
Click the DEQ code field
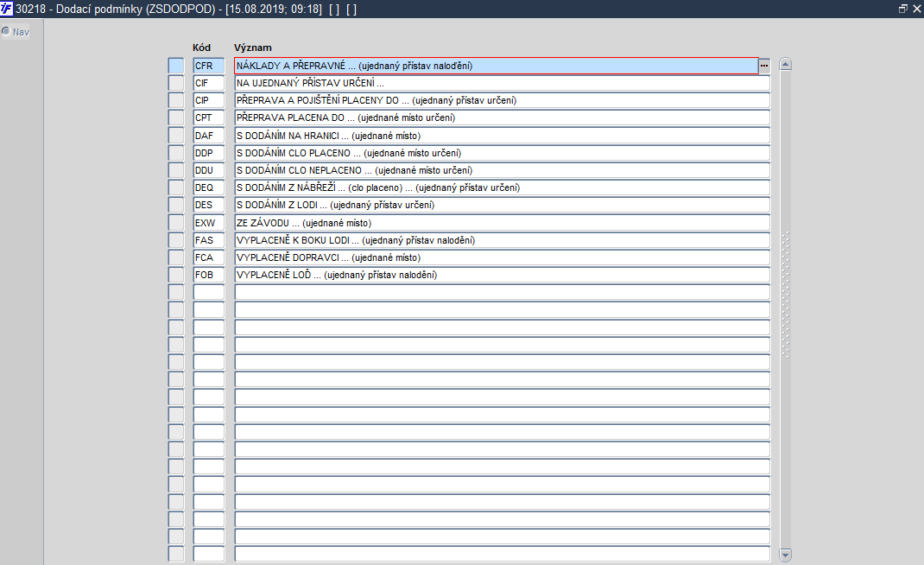[209, 187]
